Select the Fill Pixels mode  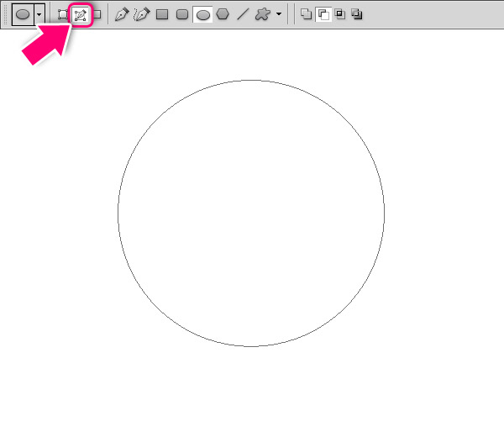(x=97, y=14)
